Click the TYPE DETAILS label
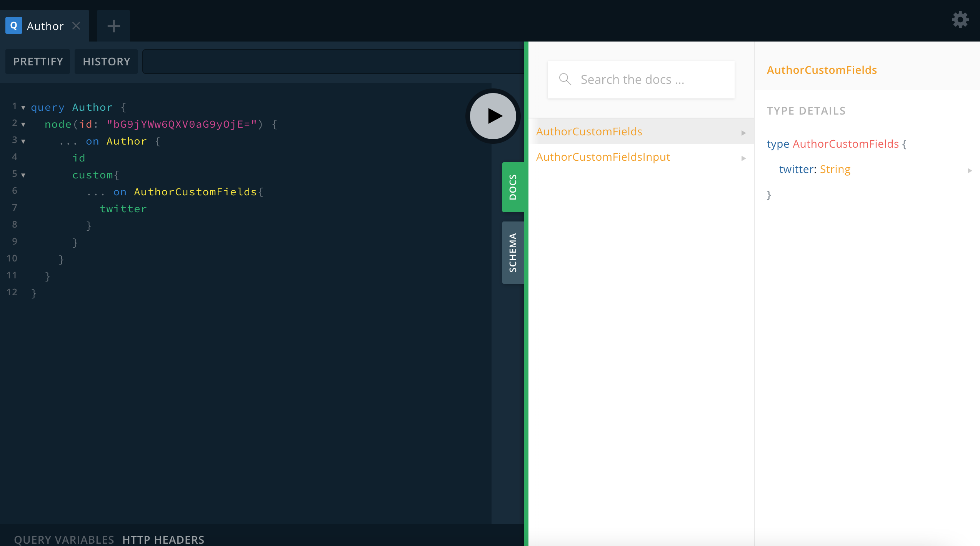This screenshot has width=980, height=546. 806,111
